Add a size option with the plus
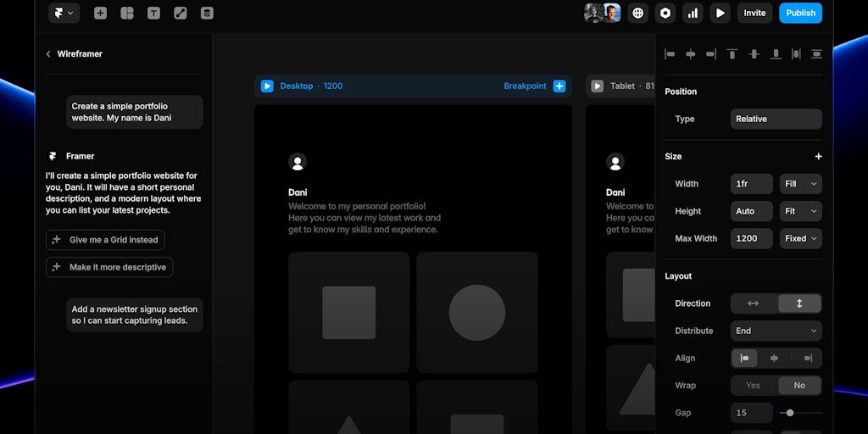The height and width of the screenshot is (434, 868). (818, 157)
